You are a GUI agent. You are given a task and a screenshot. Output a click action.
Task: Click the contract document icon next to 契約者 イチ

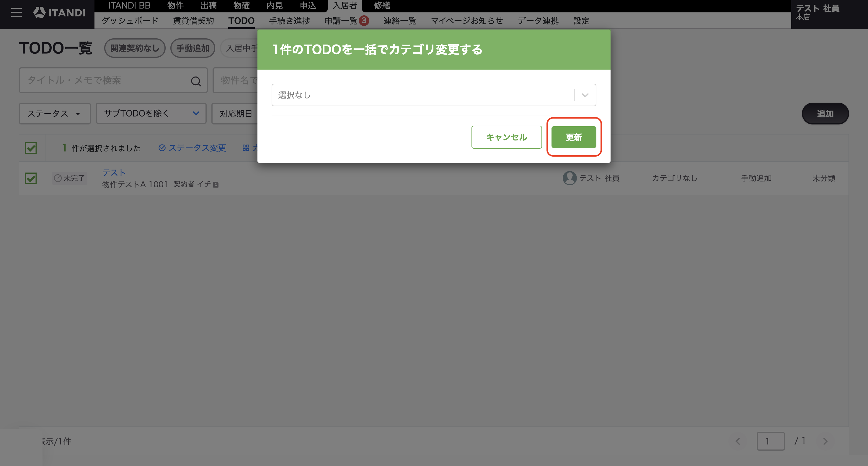point(216,185)
